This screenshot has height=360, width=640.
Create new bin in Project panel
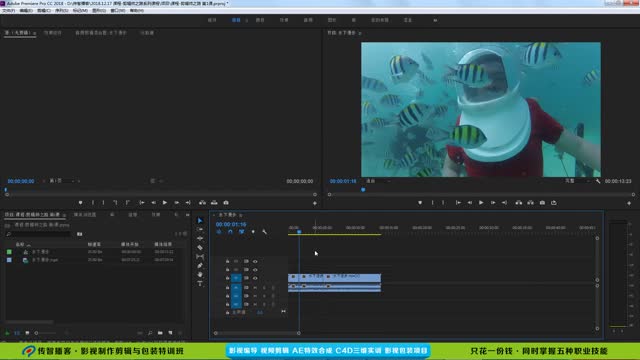160,333
